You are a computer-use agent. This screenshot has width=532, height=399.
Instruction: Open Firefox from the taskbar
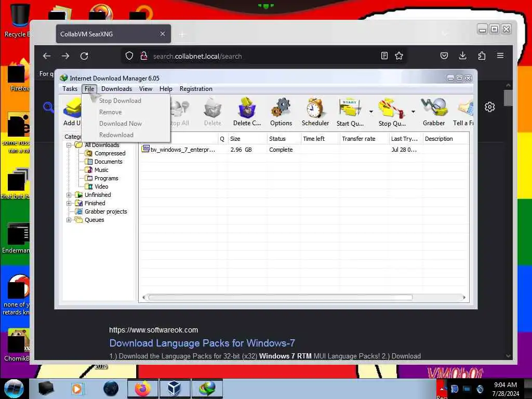point(143,389)
